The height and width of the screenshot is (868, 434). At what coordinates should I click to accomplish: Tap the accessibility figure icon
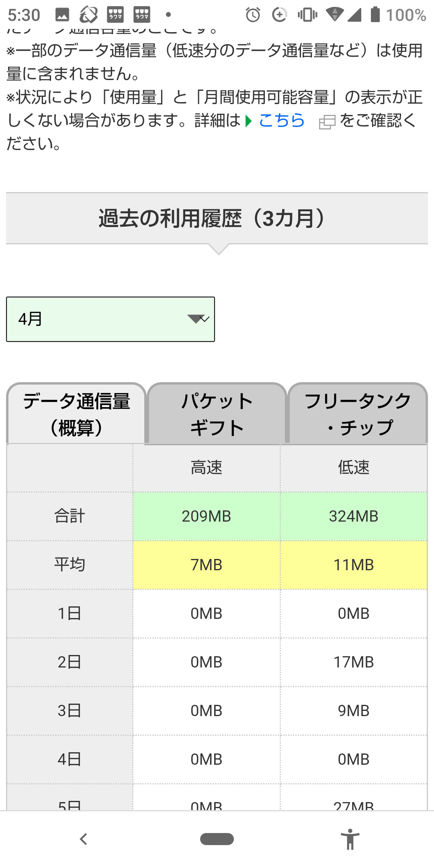pos(350,839)
